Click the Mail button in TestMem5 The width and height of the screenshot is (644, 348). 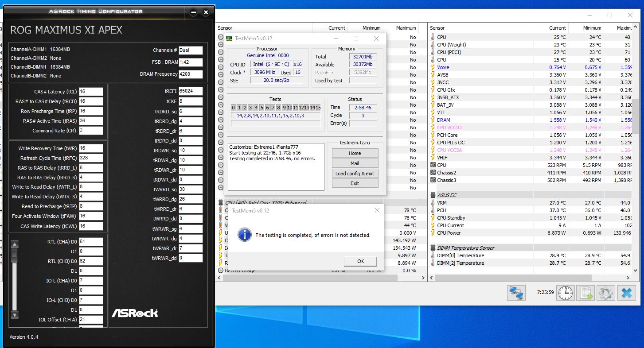(355, 163)
